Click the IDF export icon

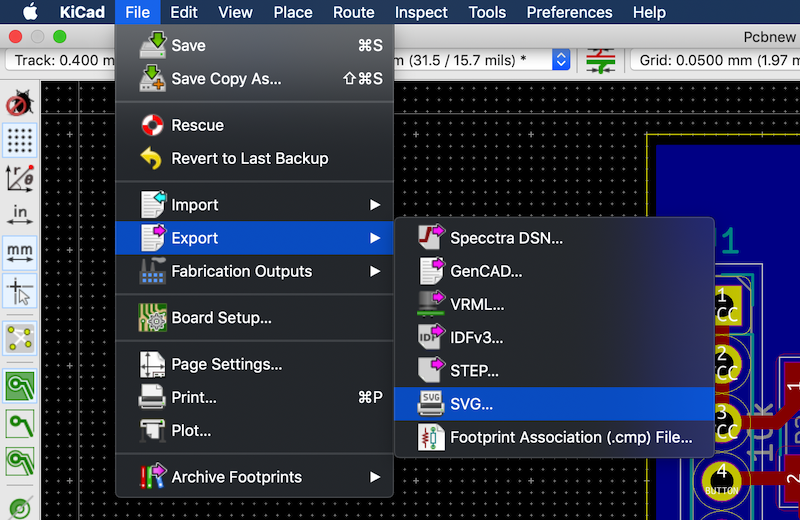point(431,337)
